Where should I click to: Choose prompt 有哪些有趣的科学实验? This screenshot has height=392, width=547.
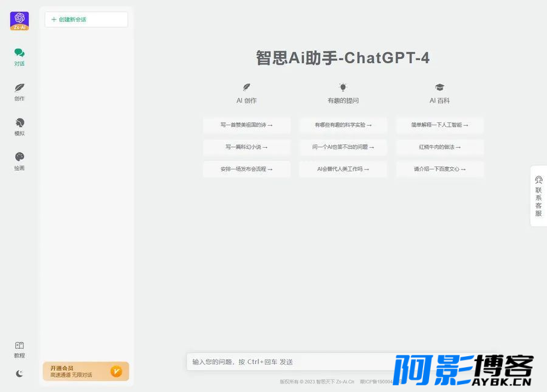pyautogui.click(x=343, y=125)
